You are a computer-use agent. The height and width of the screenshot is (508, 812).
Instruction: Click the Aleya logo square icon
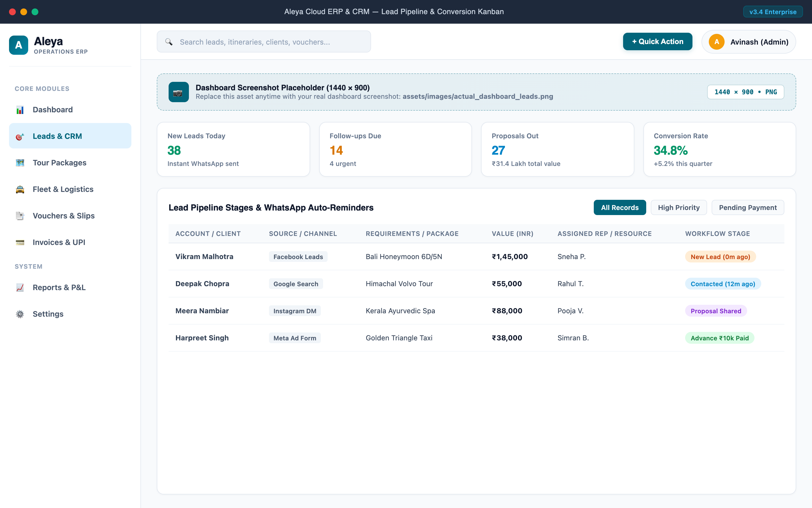point(18,45)
